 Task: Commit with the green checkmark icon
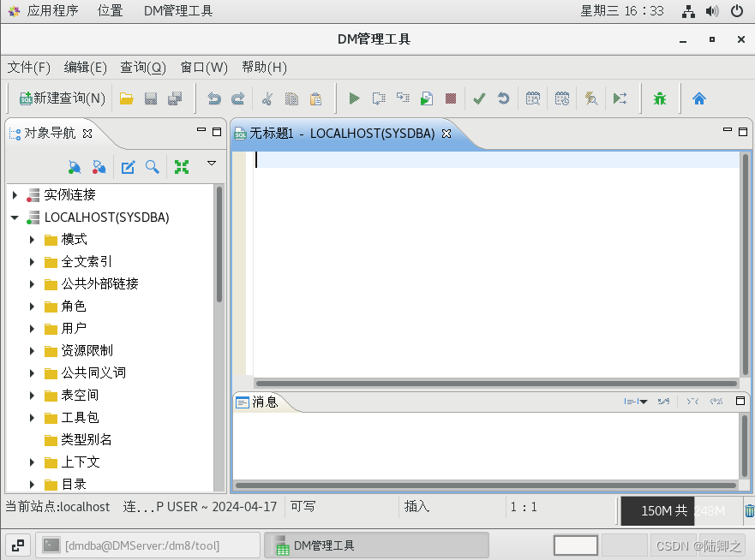(479, 98)
